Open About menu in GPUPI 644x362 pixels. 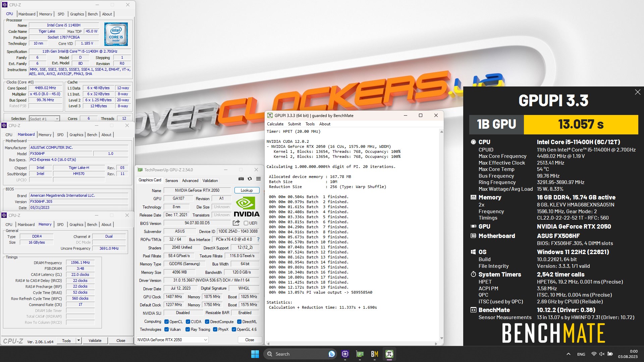pos(325,124)
